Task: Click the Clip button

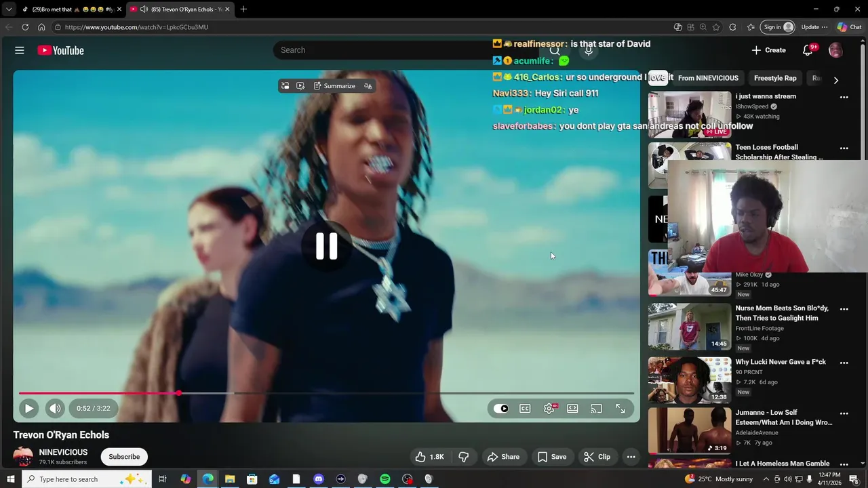Action: pos(597,457)
